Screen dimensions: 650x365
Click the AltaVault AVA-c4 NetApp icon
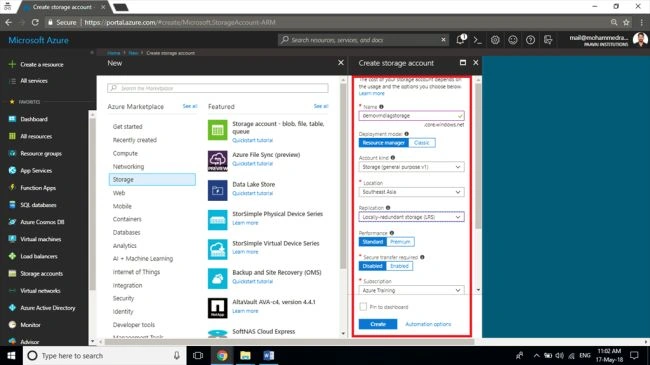218,308
